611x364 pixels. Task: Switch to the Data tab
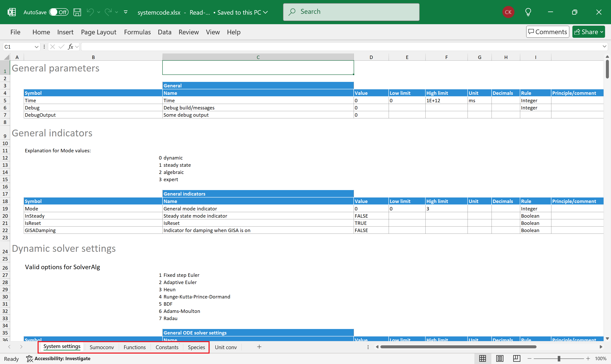pyautogui.click(x=165, y=32)
